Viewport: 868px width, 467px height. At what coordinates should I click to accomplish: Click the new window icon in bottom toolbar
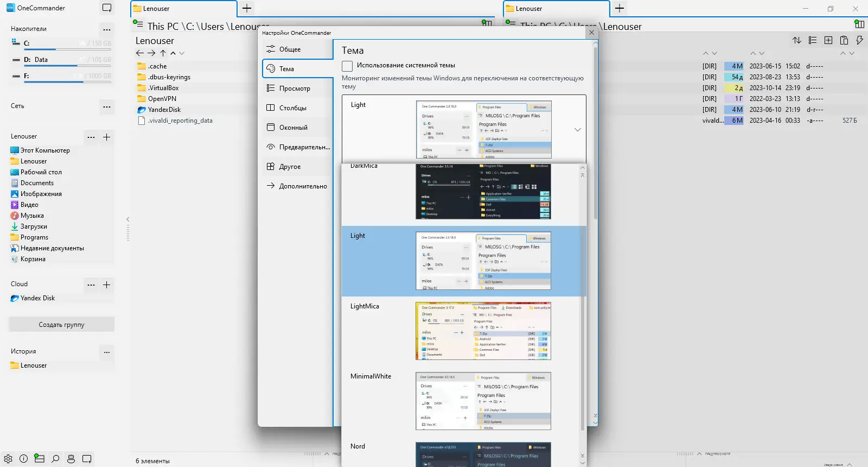coord(87,459)
